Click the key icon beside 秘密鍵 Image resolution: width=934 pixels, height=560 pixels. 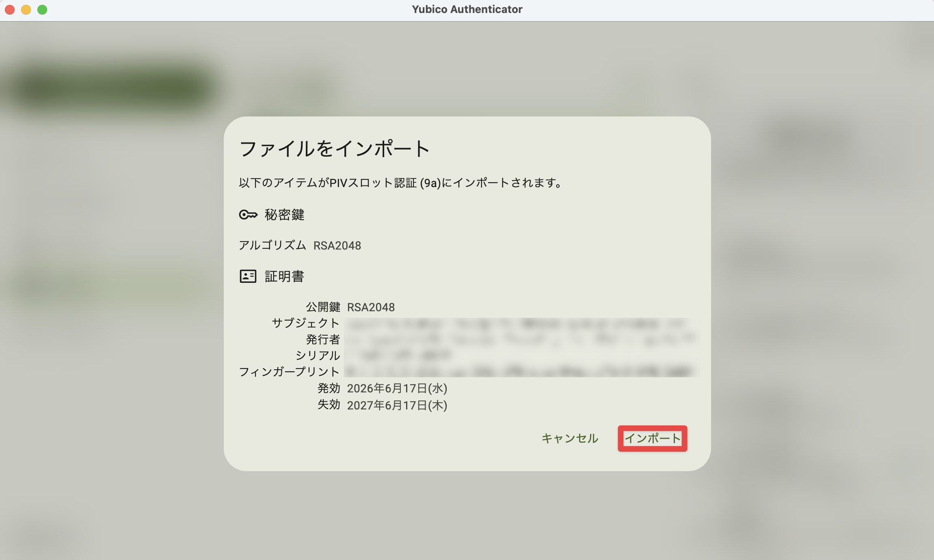pos(248,215)
